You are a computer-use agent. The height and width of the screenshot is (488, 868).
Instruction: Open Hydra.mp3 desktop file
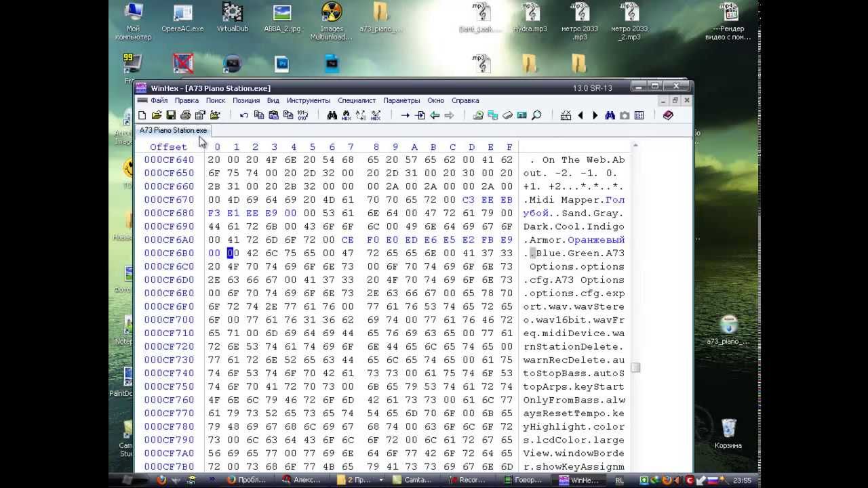(x=530, y=19)
